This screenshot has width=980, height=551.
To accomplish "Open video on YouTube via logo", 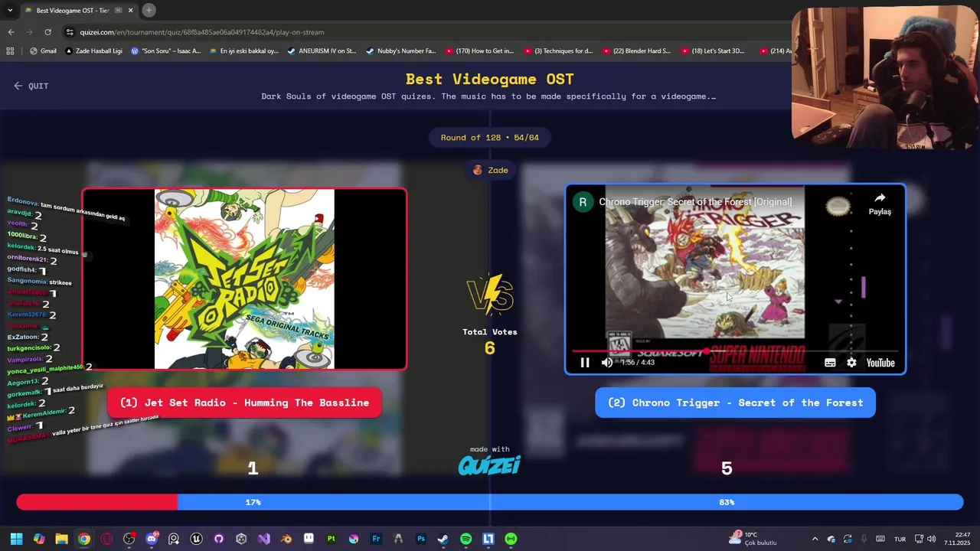I will 880,363.
